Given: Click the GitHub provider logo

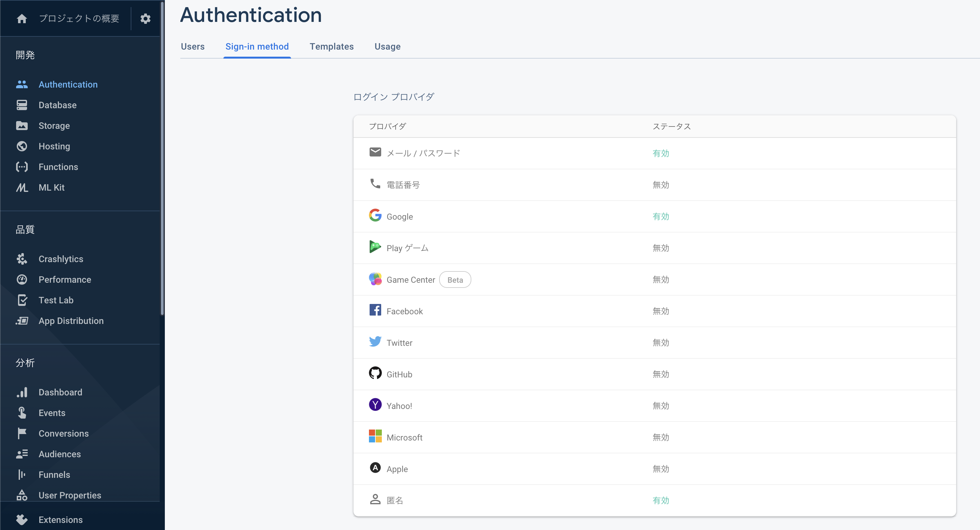Looking at the screenshot, I should tap(375, 373).
